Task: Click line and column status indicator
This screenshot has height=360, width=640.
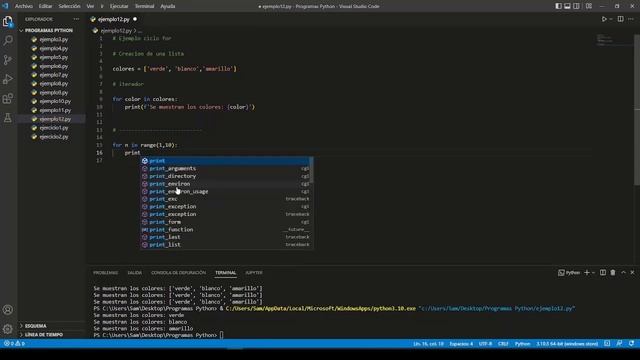Action: (428, 344)
